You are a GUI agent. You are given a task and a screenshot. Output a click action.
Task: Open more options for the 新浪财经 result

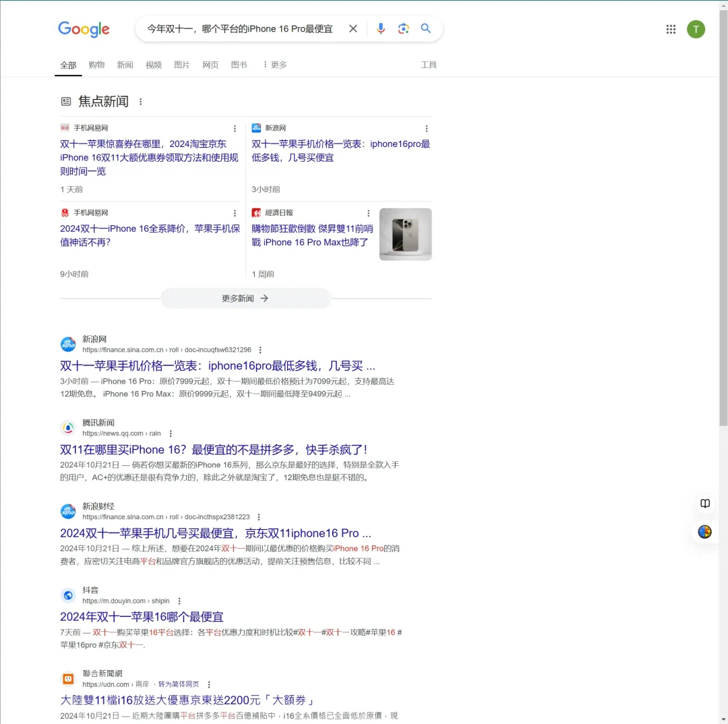point(259,517)
